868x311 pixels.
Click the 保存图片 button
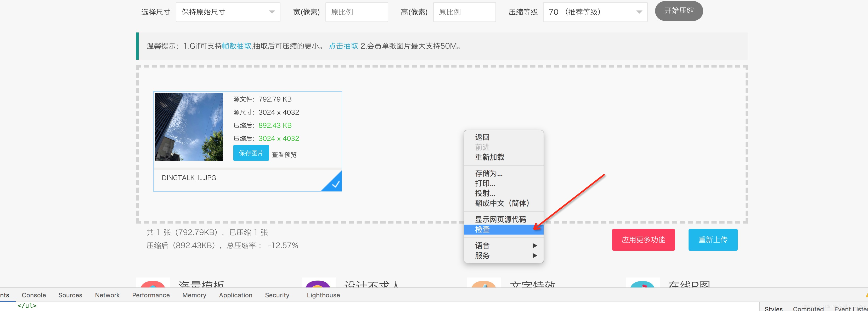[251, 153]
